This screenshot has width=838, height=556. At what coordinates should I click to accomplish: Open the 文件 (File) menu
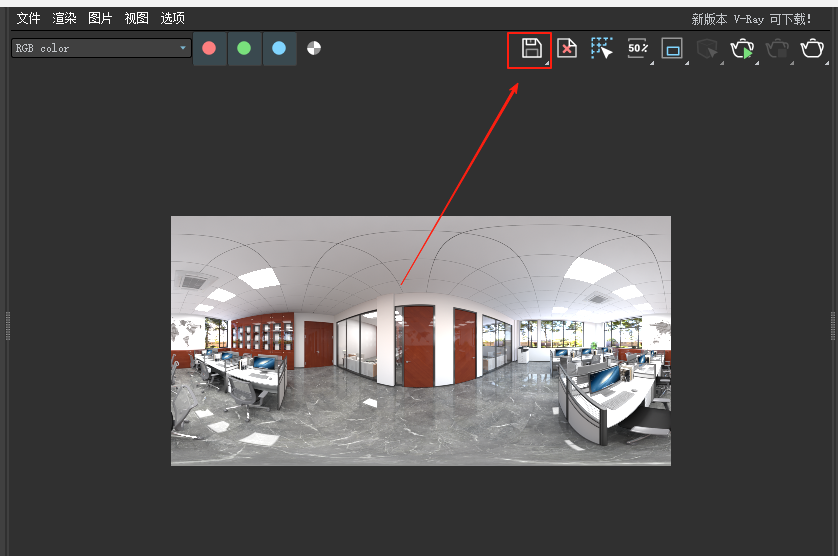pos(28,19)
